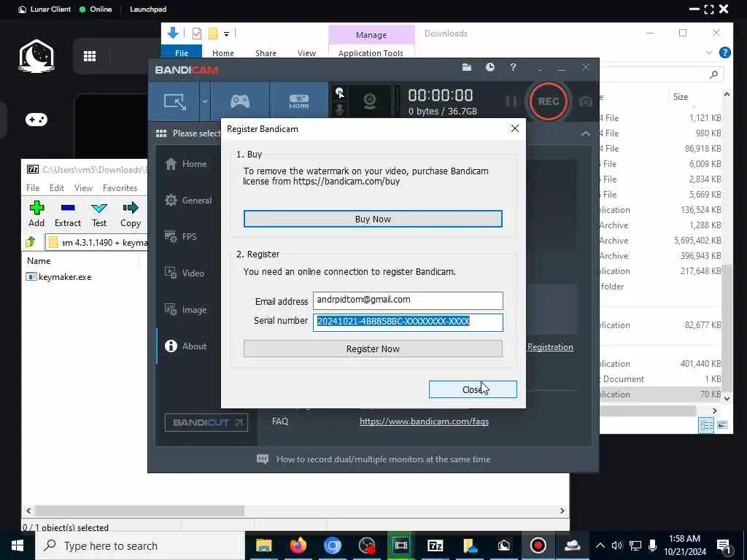Click Explorer search magnifier icon
The height and width of the screenshot is (560, 747).
pyautogui.click(x=713, y=74)
